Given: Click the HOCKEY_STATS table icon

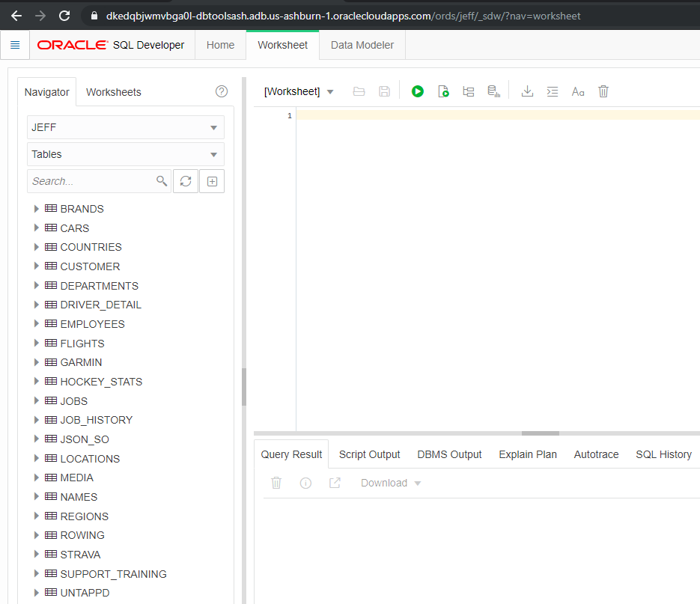Looking at the screenshot, I should point(51,381).
